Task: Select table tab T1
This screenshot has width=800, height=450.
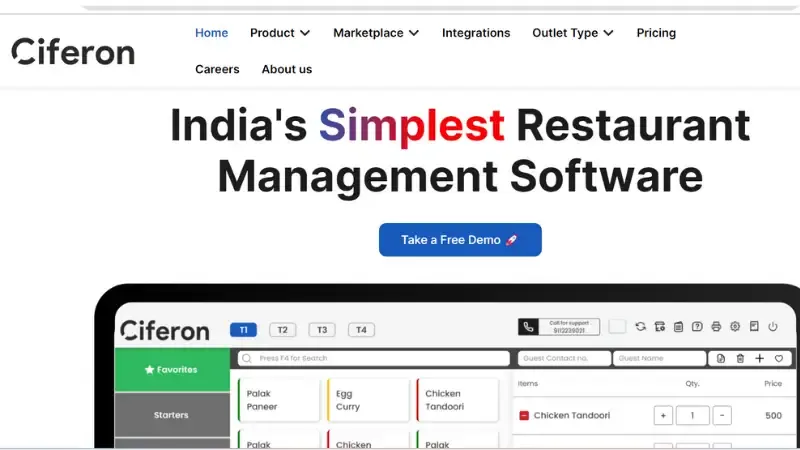Action: (x=243, y=330)
